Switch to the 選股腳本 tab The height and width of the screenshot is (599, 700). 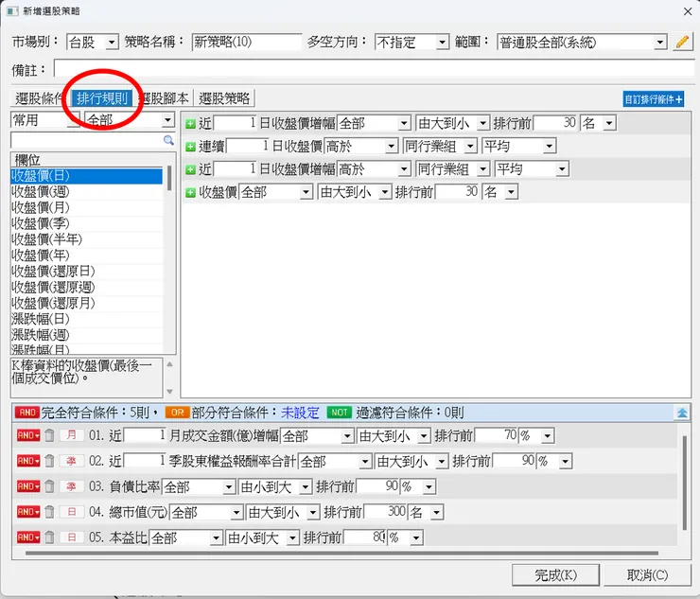(165, 98)
